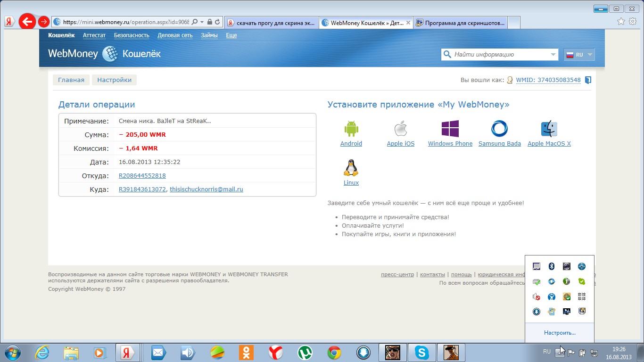644x362 pixels.
Task: Open the Аттестат menu item
Action: coord(94,35)
